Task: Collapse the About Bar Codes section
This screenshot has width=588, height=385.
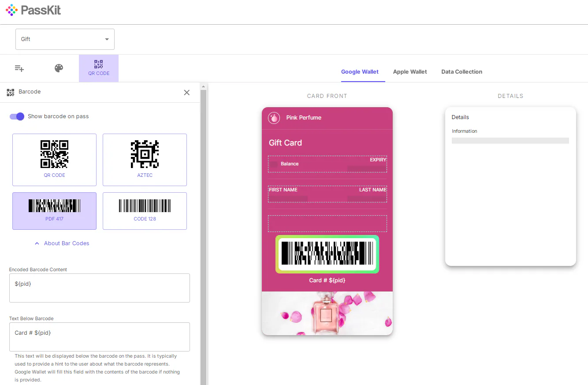Action: (x=62, y=243)
